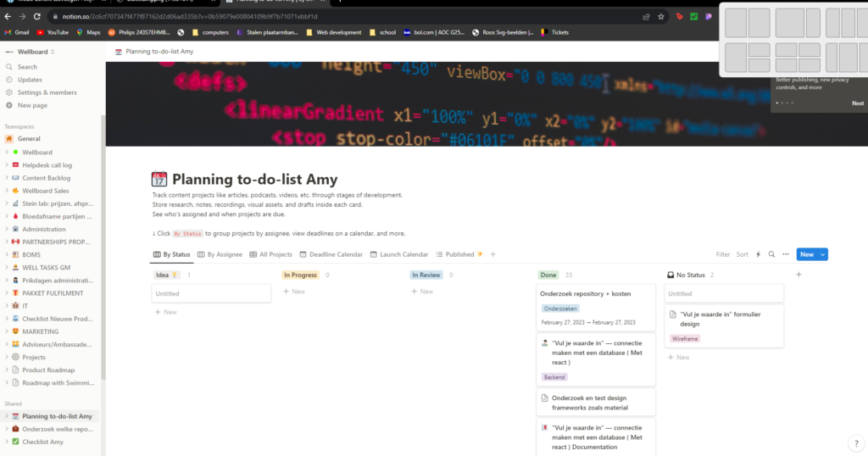Bookmark page with star icon
The image size is (868, 456).
coord(661,17)
